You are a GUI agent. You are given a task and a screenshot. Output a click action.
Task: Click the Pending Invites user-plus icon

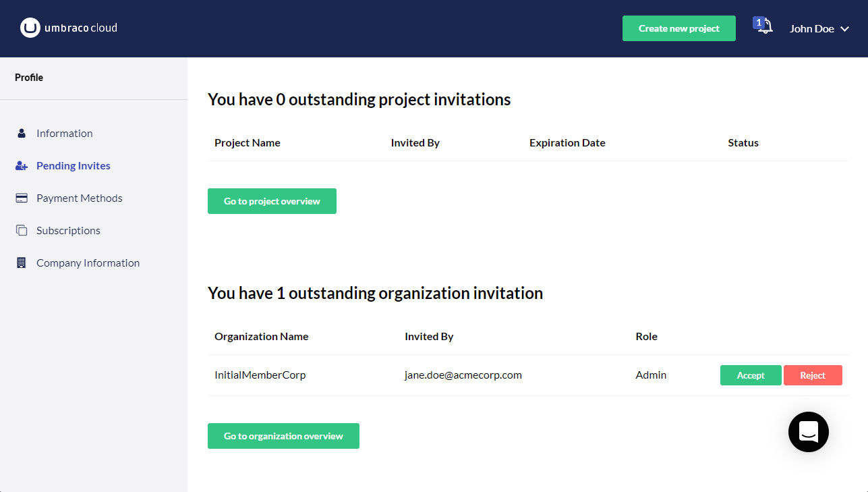coord(21,165)
